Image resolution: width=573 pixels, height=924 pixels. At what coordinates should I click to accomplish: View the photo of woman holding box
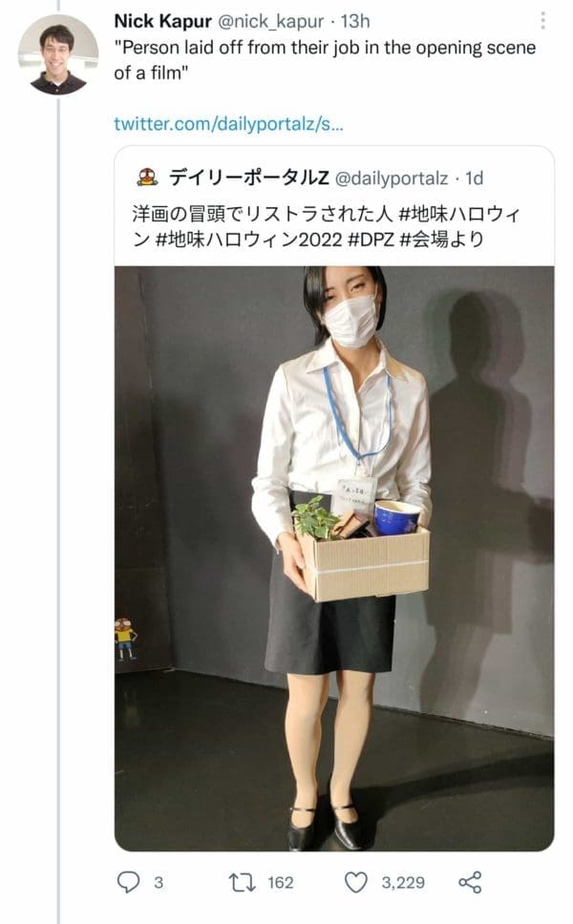[x=334, y=558]
